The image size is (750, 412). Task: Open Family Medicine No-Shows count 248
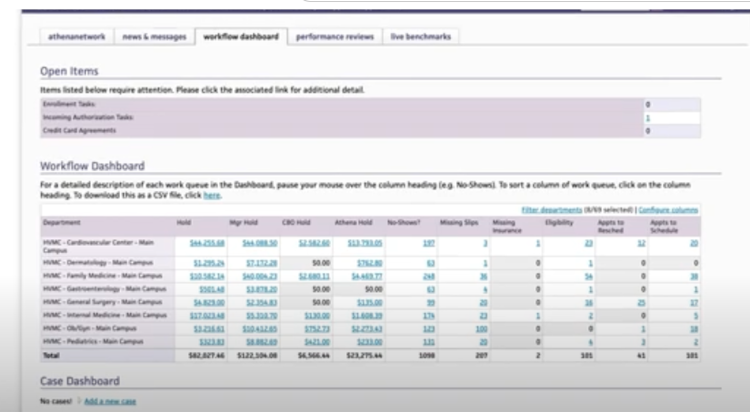(429, 276)
